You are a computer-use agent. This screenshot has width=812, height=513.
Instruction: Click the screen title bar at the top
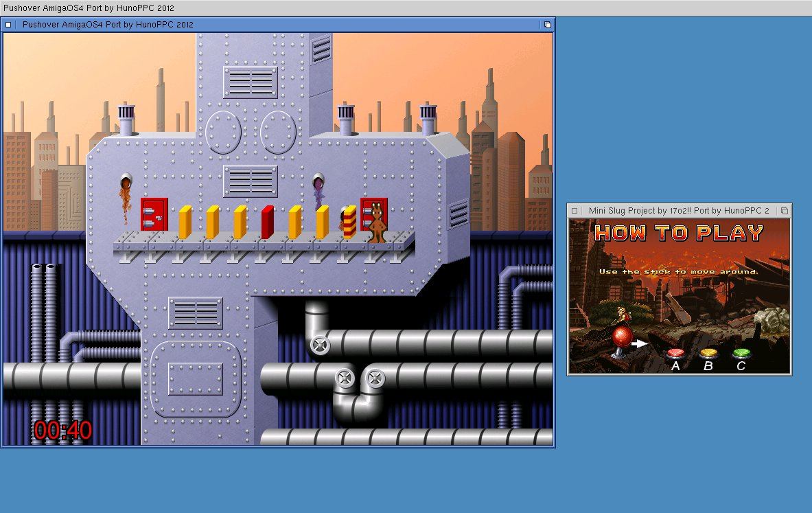[406, 8]
